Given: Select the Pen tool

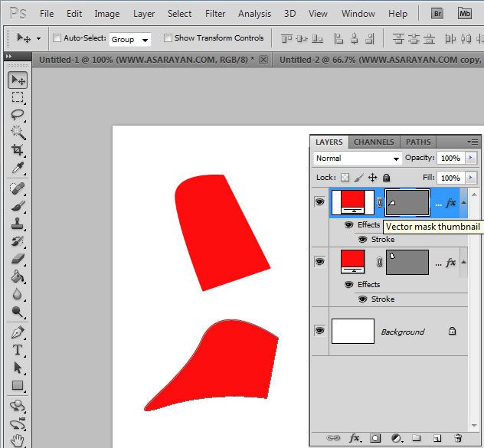Looking at the screenshot, I should click(x=18, y=333).
